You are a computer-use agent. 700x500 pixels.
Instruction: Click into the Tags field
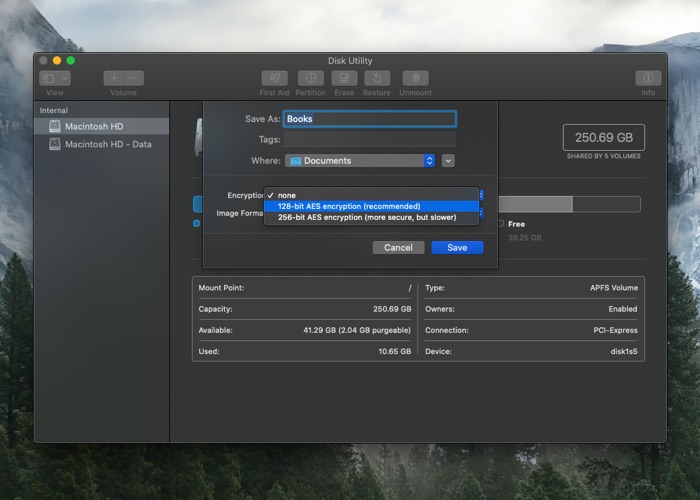(370, 139)
